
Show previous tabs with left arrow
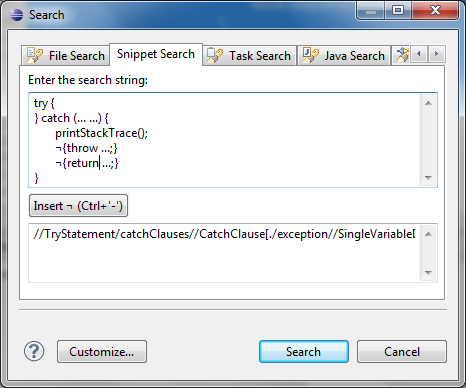pyautogui.click(x=419, y=54)
